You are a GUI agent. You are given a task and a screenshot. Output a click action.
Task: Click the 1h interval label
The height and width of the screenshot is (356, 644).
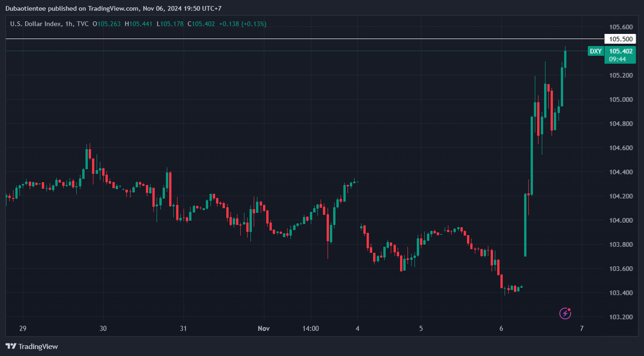68,24
